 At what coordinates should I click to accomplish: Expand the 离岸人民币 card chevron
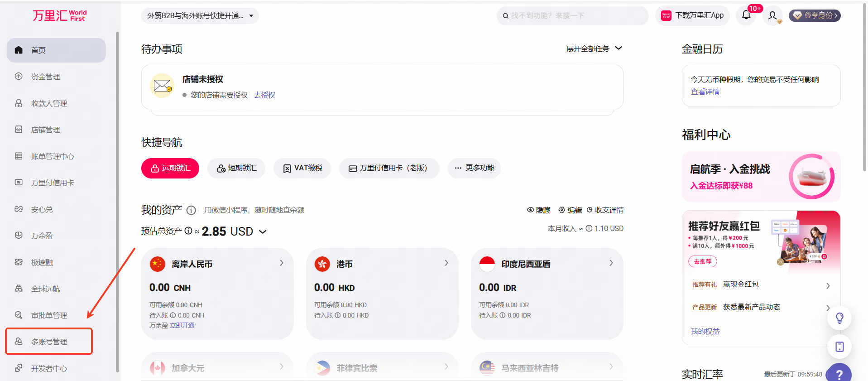281,263
